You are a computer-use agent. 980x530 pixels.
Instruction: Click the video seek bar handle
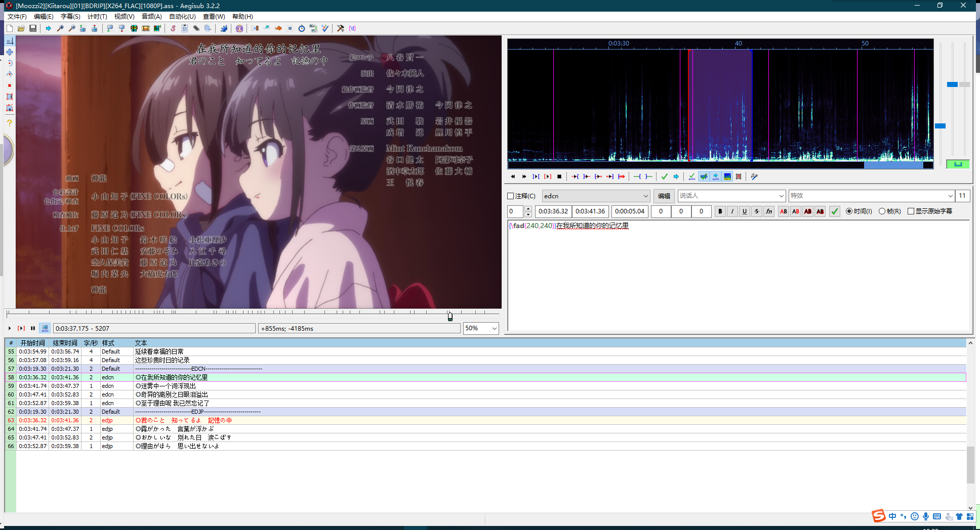[450, 317]
